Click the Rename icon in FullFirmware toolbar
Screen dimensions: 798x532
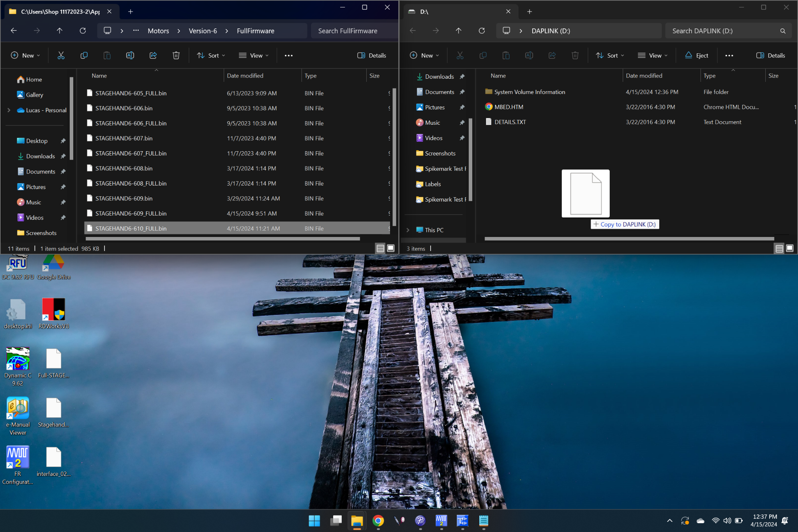point(130,55)
